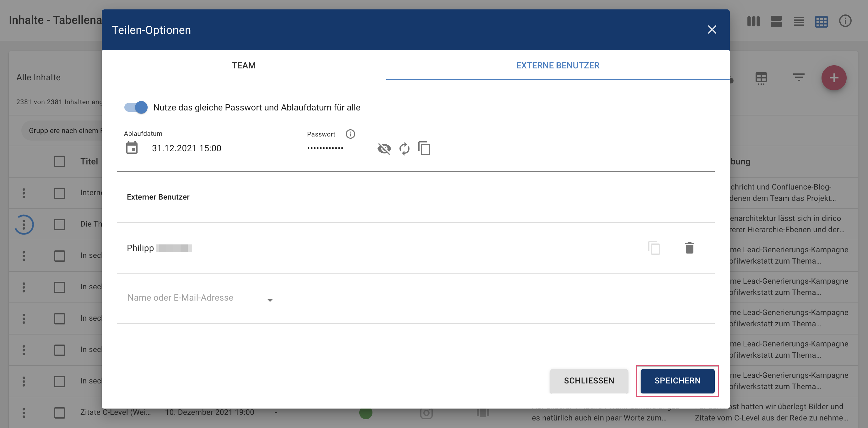Close the Teilen-Optionen dialog with X
This screenshot has width=868, height=428.
712,29
